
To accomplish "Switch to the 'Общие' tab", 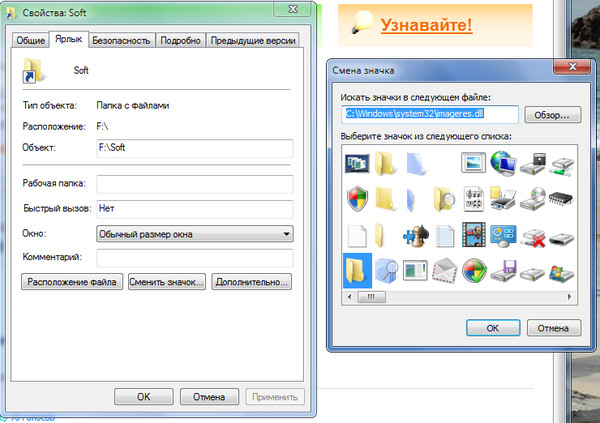I will coord(31,40).
